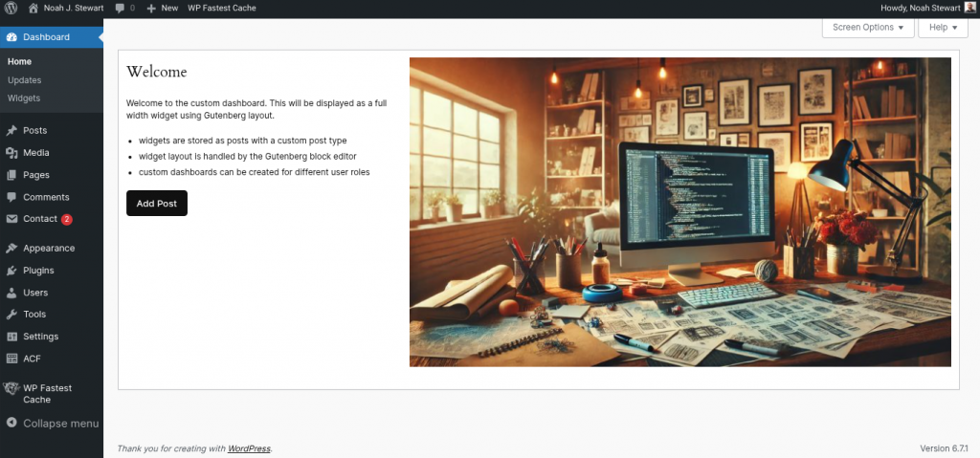Viewport: 980px width, 458px height.
Task: Click the WP Fastest Cache cheetah icon
Action: (x=11, y=389)
